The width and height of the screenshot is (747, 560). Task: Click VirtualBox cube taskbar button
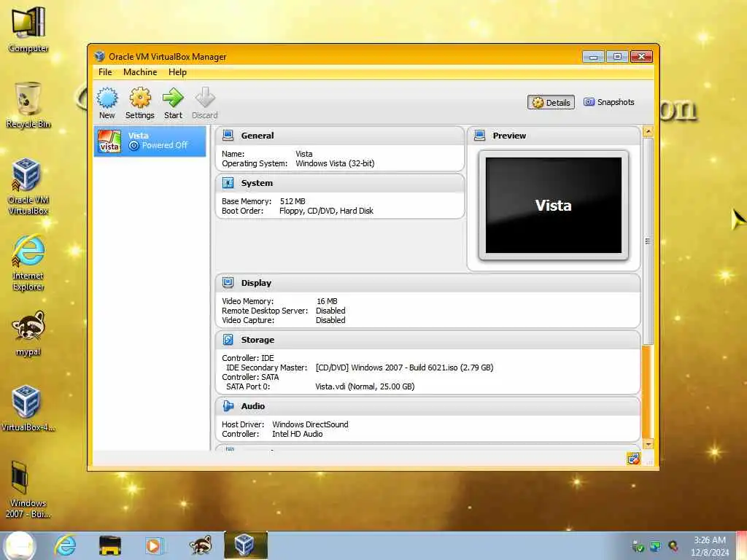click(246, 545)
